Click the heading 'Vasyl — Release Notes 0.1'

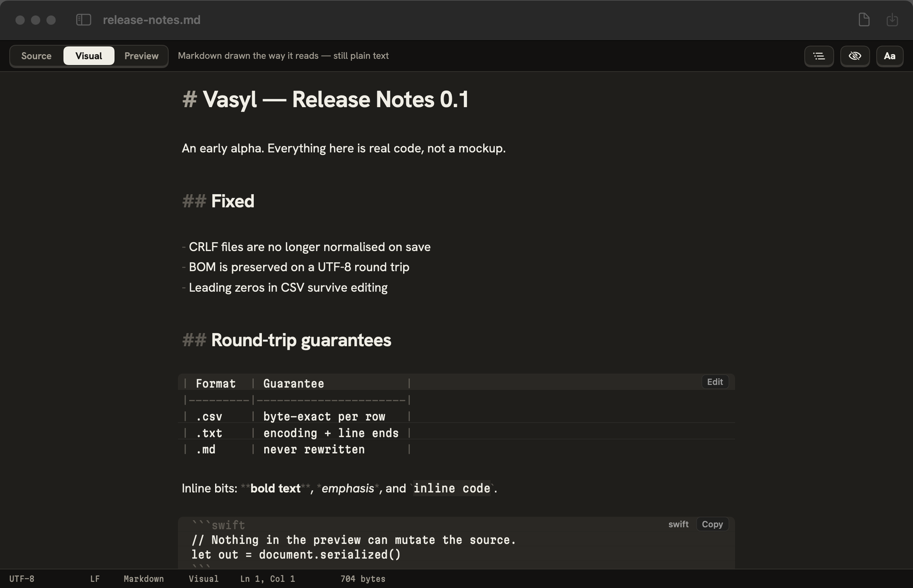tap(335, 99)
